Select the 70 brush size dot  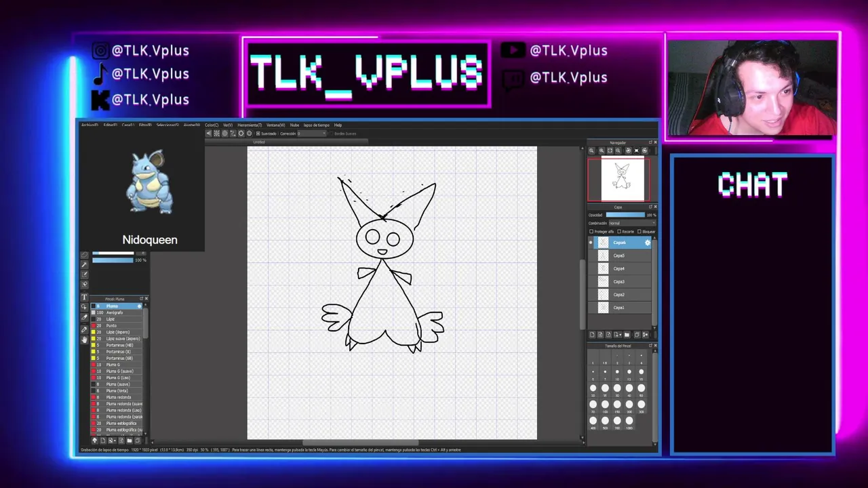[593, 405]
